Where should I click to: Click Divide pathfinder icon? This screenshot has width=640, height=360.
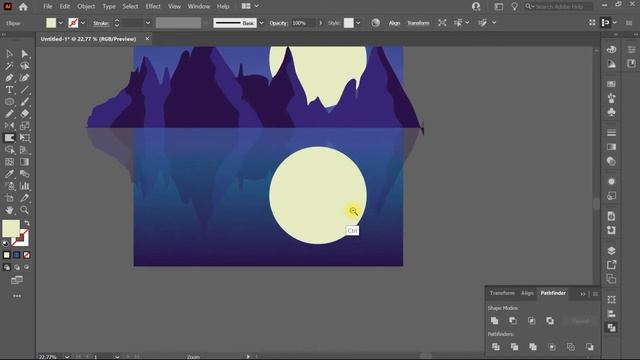coord(496,347)
